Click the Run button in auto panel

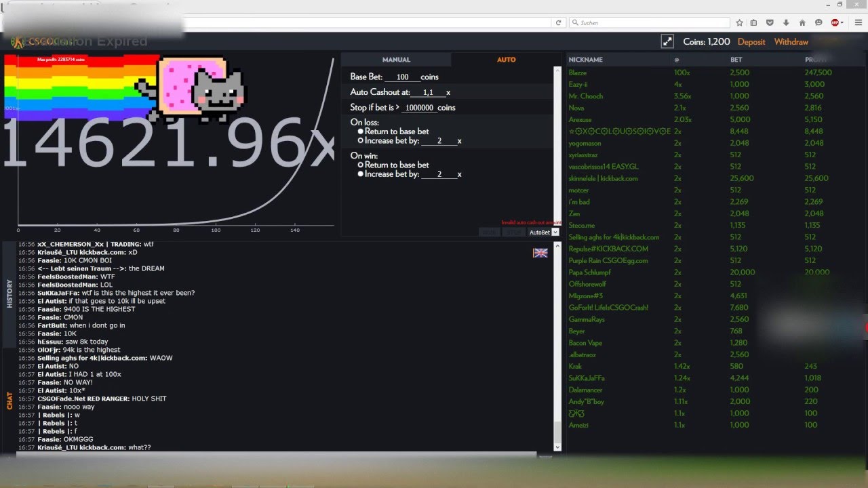(489, 232)
